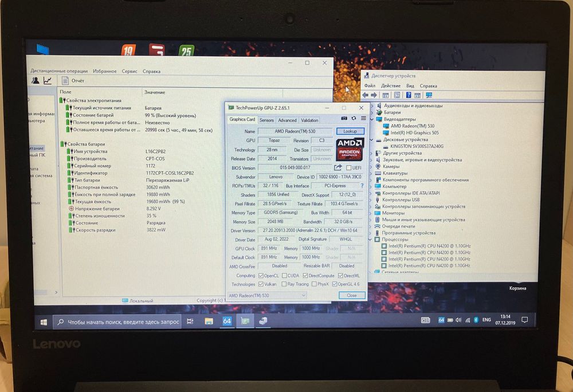Click Forward arrow in Device Manager toolbar
The height and width of the screenshot is (392, 573).
pyautogui.click(x=374, y=95)
